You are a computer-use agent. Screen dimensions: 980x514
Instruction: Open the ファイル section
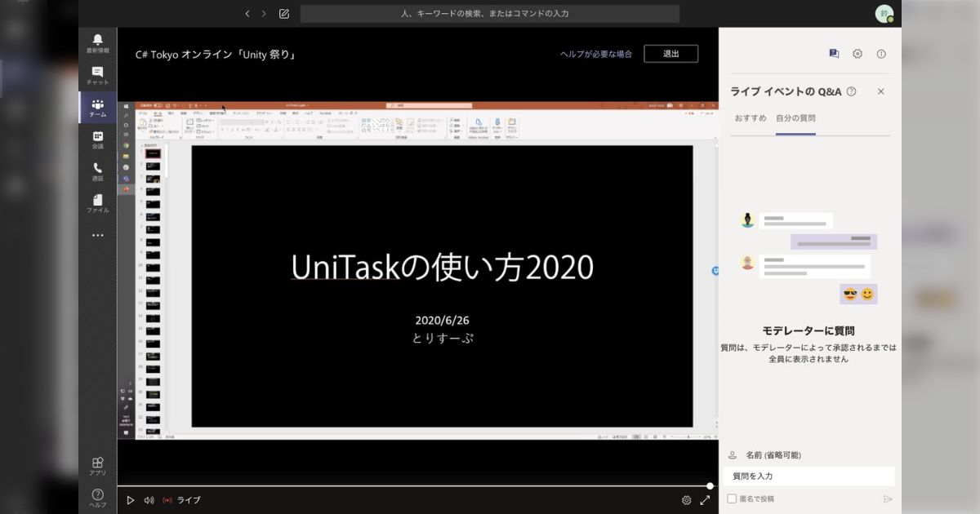tap(97, 206)
